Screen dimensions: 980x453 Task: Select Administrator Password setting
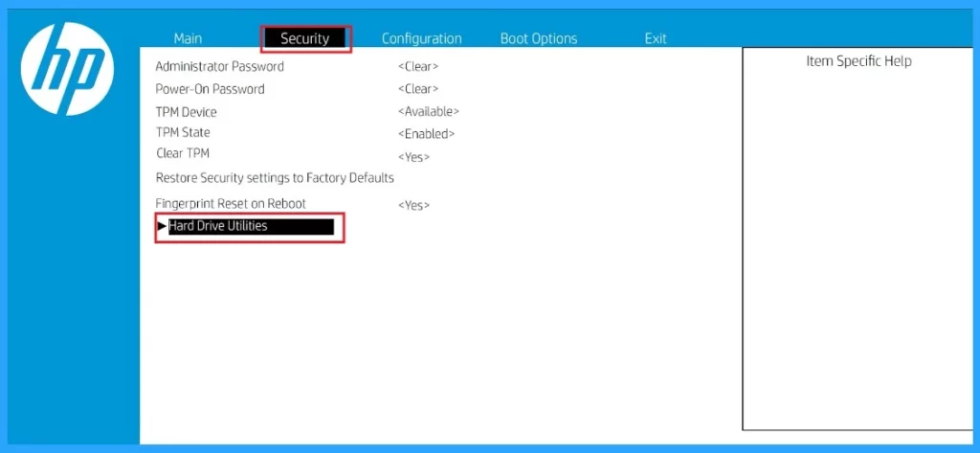point(219,66)
